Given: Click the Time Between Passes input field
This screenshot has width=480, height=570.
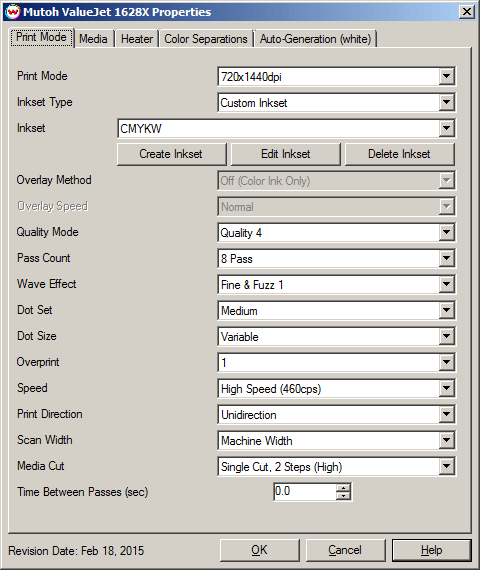Looking at the screenshot, I should point(305,492).
